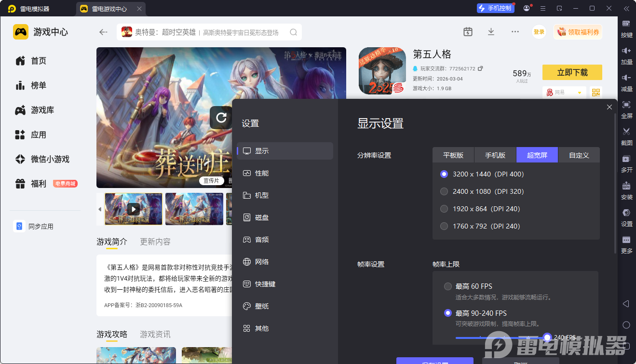
Task: Open the calendar check-in icon
Action: 468,32
